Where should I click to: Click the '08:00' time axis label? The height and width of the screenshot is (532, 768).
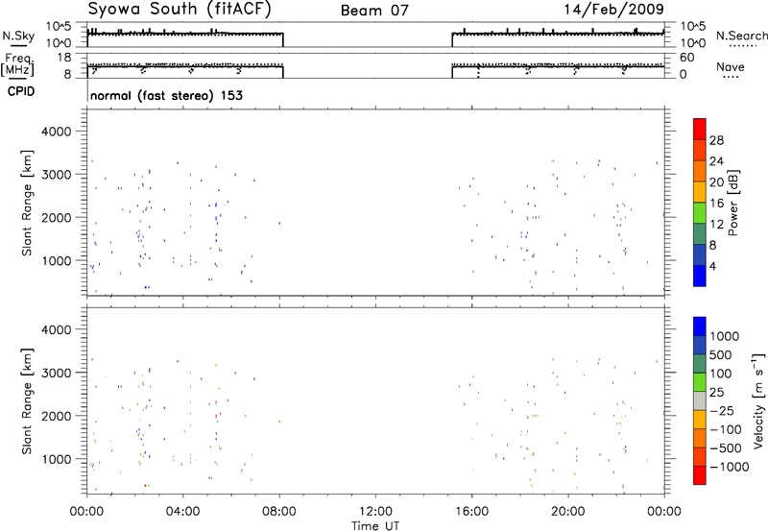pos(279,512)
